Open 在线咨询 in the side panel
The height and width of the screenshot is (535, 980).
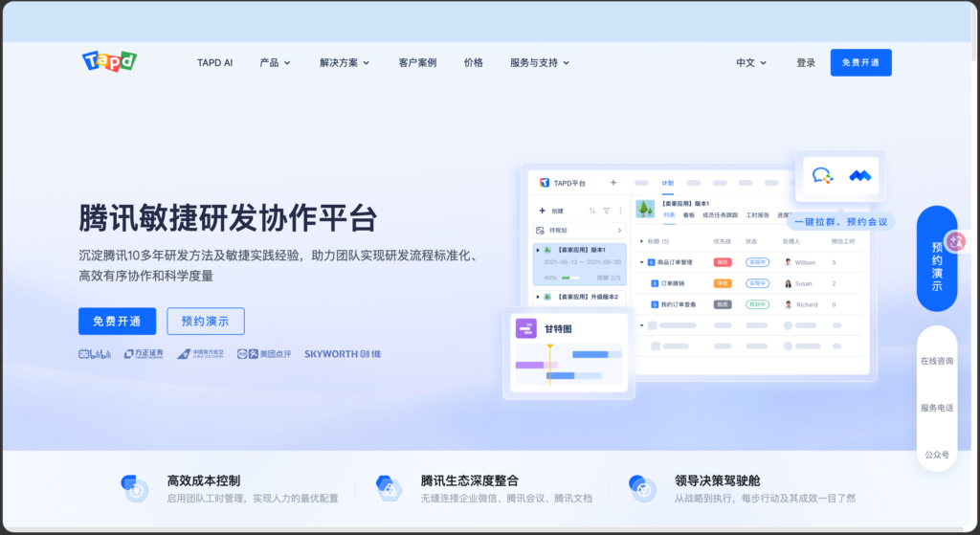click(937, 361)
